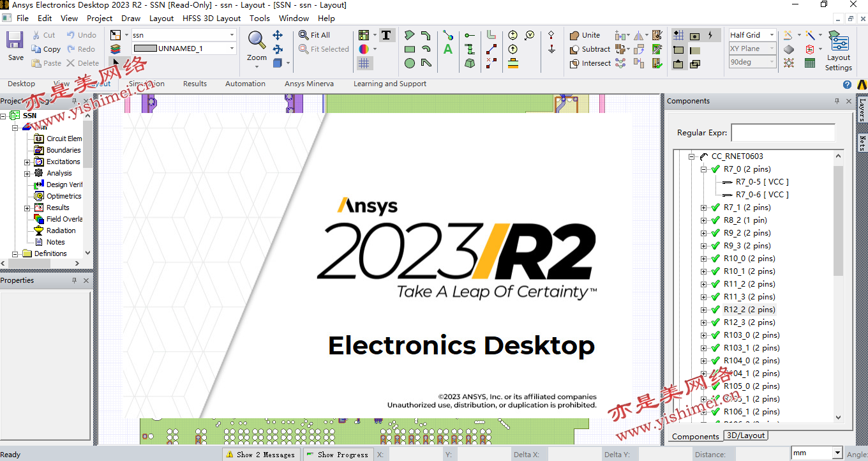This screenshot has width=868, height=461.
Task: Click the Ansys logo icon at ribbon right
Action: [862, 84]
